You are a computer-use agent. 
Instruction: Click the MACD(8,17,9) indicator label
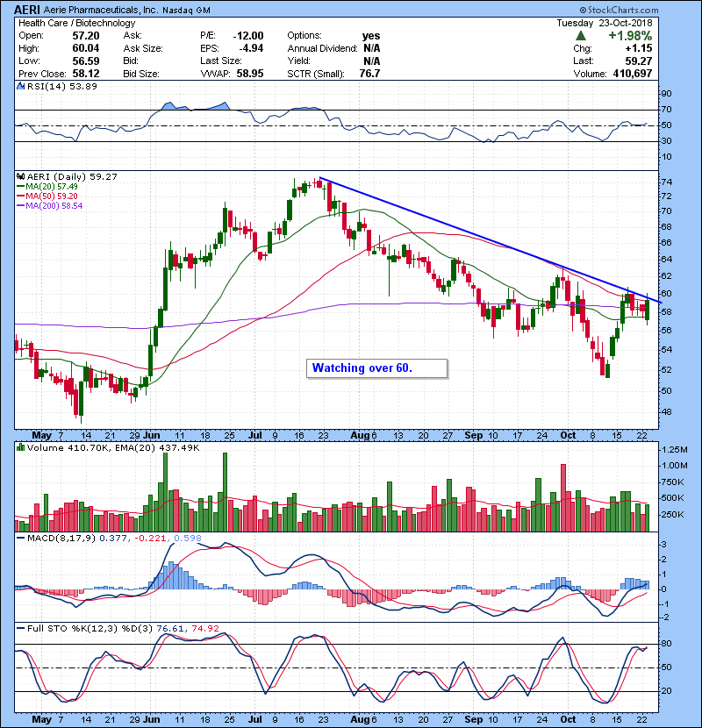61,539
